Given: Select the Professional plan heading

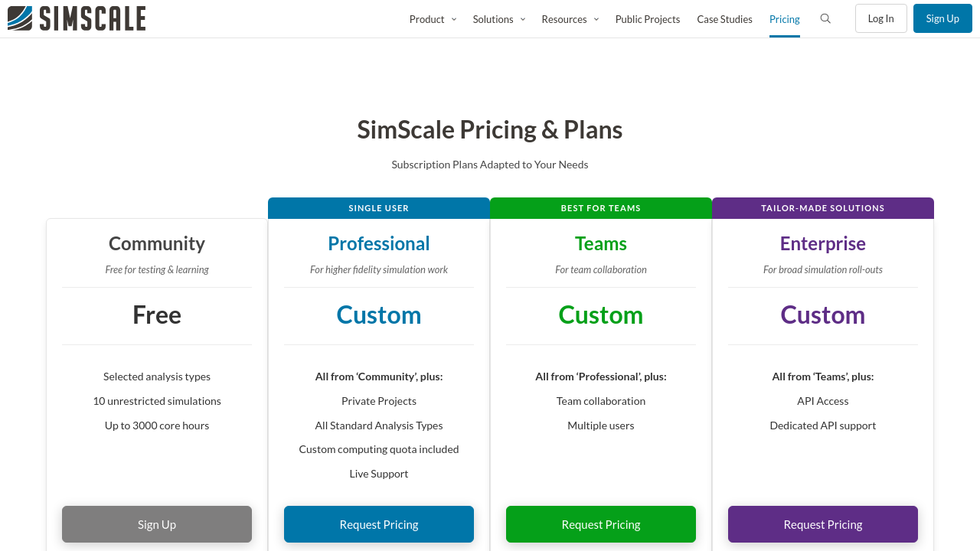Looking at the screenshot, I should coord(379,243).
